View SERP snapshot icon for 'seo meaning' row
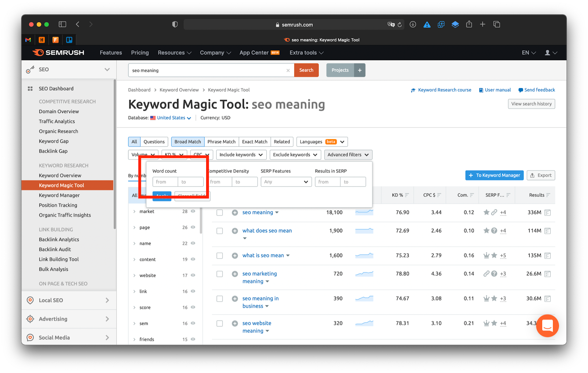 (x=548, y=213)
